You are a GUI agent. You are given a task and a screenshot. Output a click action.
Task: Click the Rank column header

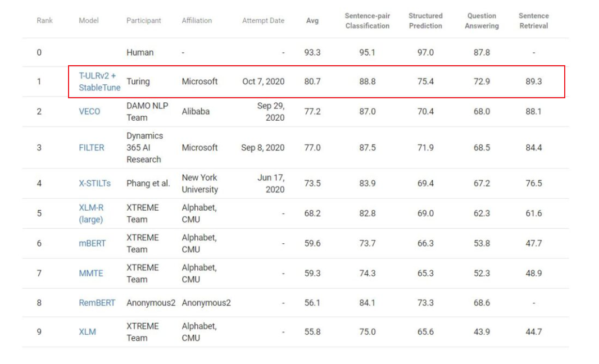tap(44, 21)
